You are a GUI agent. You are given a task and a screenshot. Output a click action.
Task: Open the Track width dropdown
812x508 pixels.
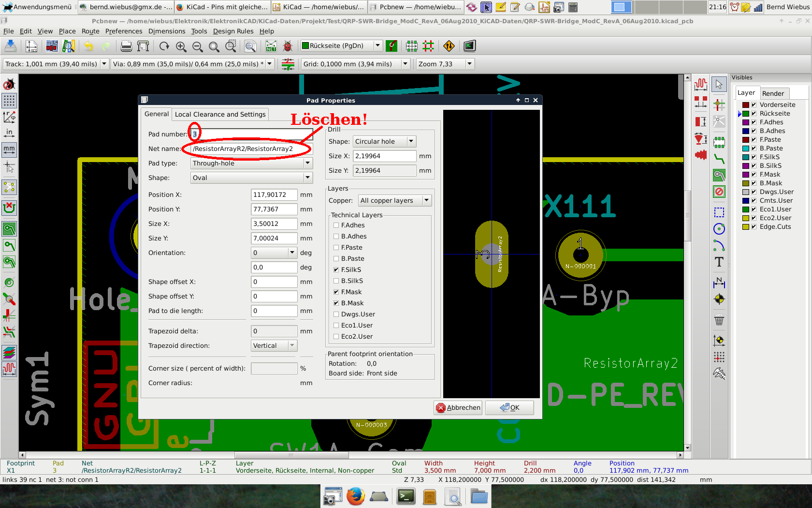[56, 64]
